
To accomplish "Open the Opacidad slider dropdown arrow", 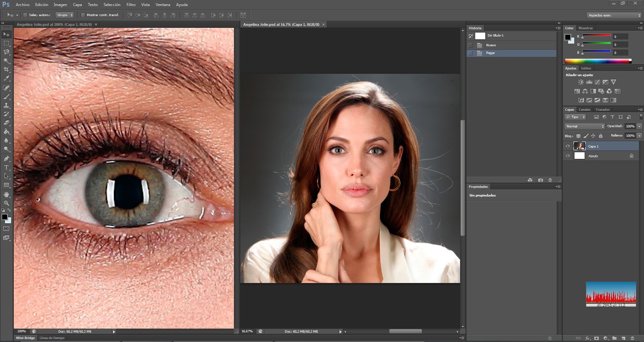I will [639, 126].
